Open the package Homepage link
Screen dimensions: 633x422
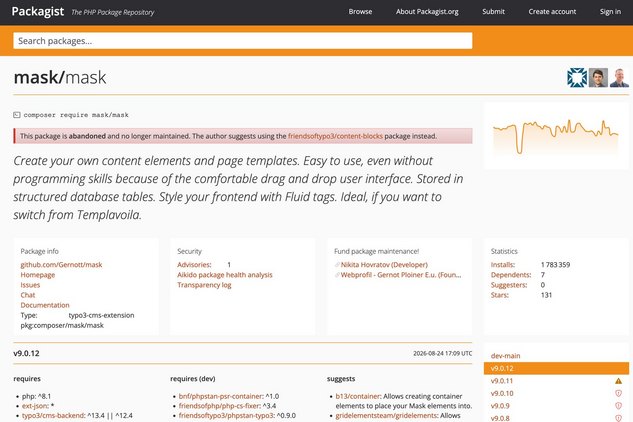[38, 275]
